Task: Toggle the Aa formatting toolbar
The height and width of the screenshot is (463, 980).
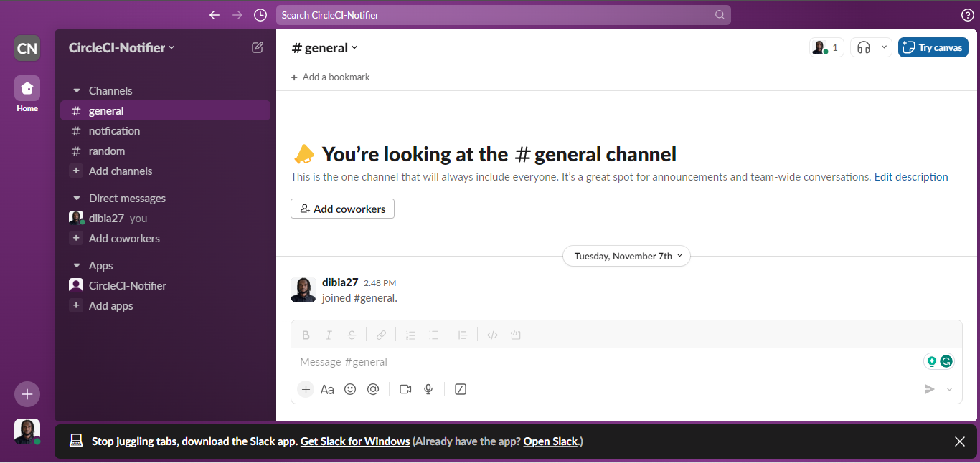Action: (x=327, y=389)
